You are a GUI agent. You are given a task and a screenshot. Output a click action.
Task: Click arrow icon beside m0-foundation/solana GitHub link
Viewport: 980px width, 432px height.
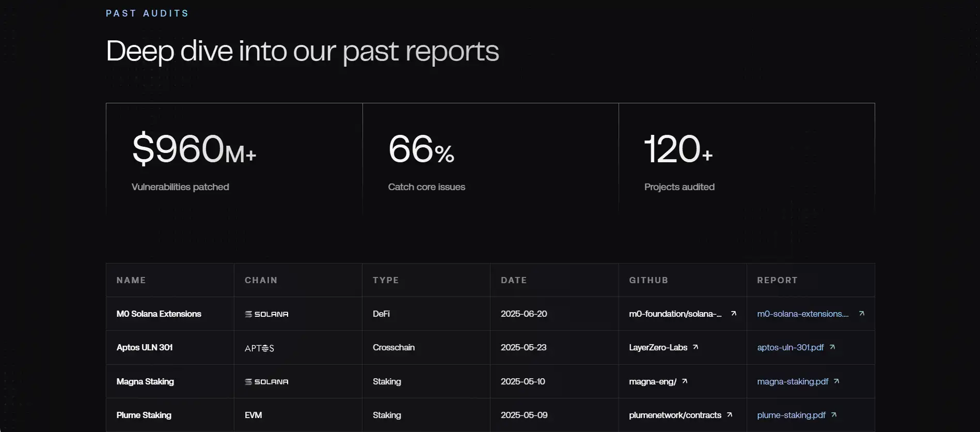733,314
